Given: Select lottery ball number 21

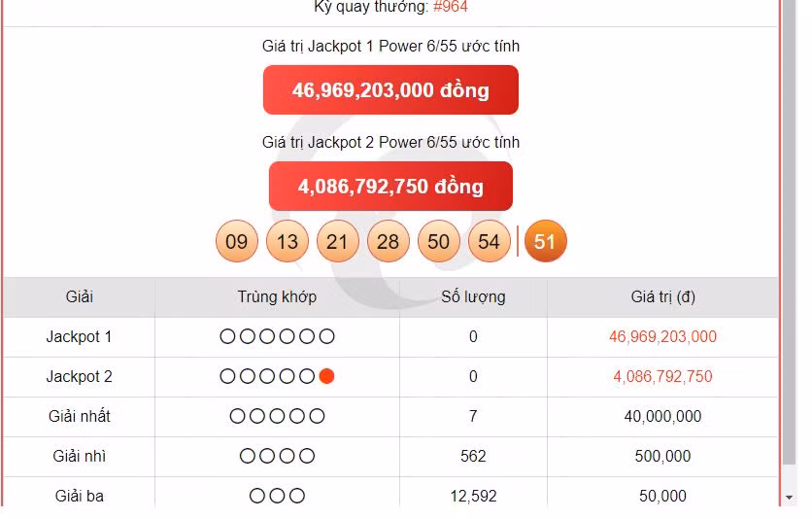Looking at the screenshot, I should click(x=337, y=242).
